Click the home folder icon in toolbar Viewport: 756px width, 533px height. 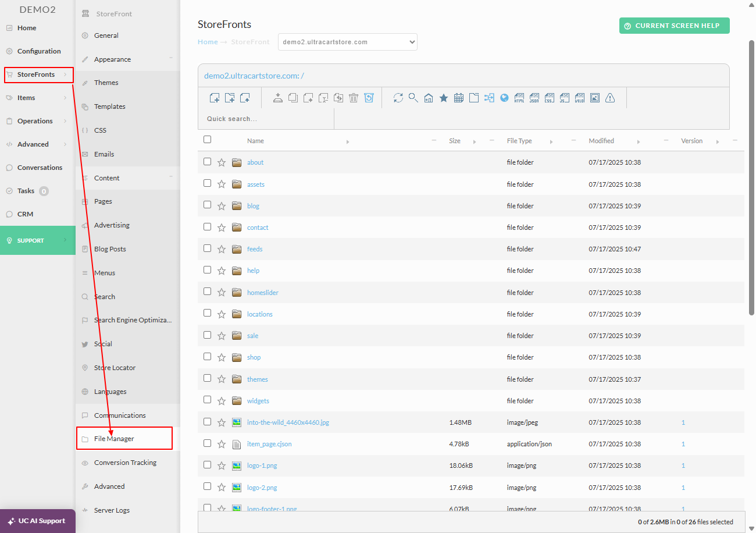pyautogui.click(x=429, y=98)
